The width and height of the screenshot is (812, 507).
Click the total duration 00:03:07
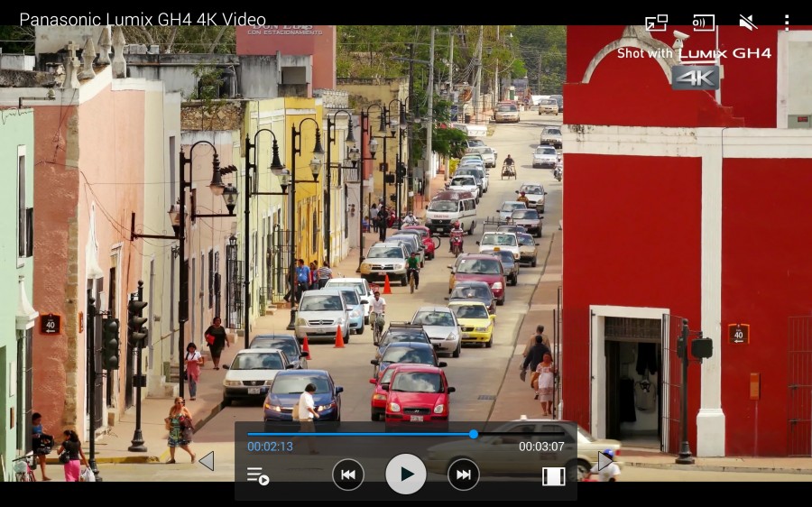[x=541, y=447]
